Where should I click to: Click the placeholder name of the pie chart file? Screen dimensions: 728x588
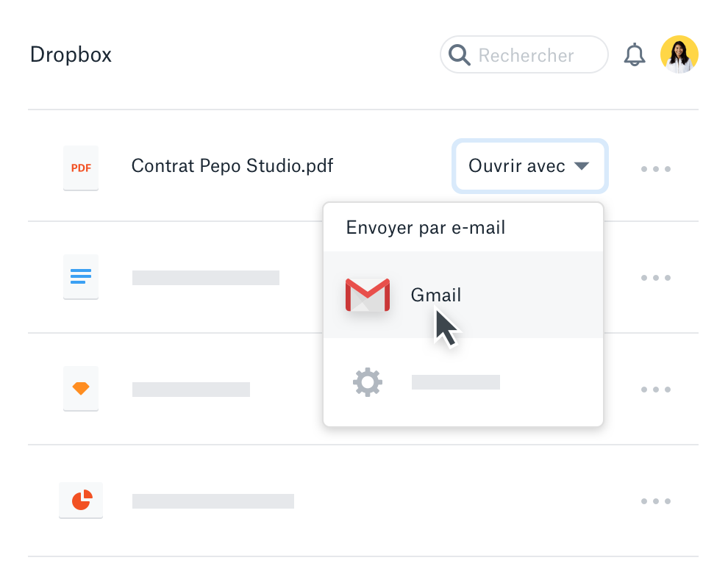[x=213, y=501]
